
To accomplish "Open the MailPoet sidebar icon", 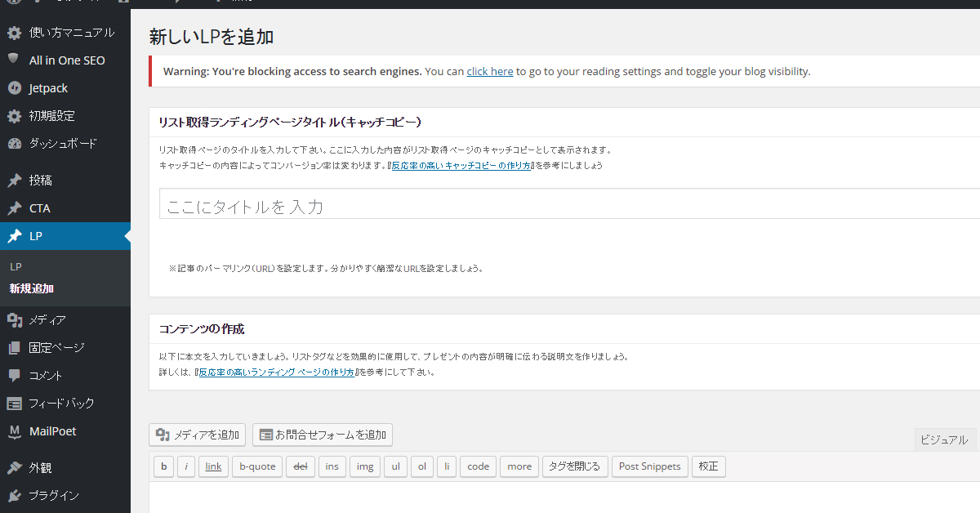I will point(16,430).
